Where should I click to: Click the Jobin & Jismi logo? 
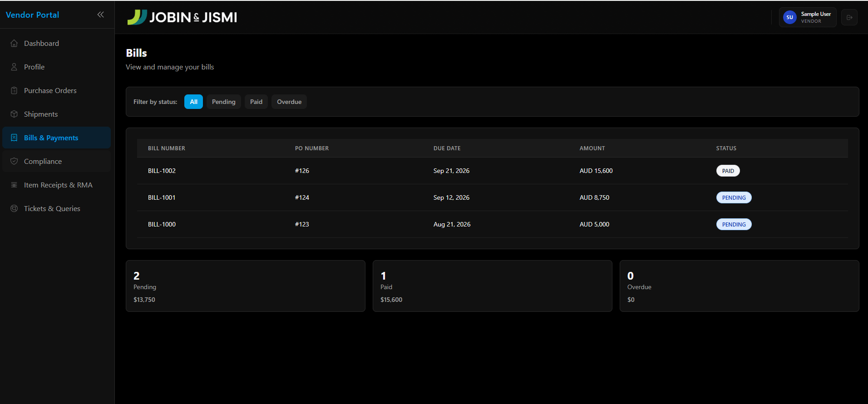[x=182, y=17]
